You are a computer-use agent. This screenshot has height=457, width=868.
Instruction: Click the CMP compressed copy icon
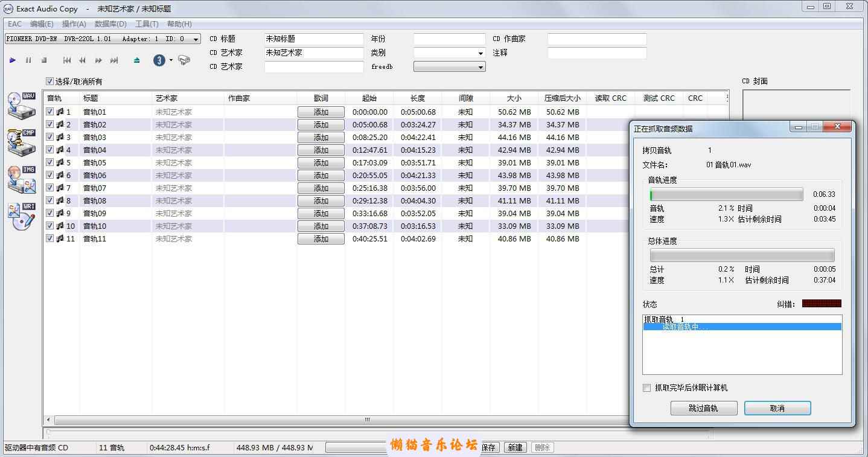point(22,142)
